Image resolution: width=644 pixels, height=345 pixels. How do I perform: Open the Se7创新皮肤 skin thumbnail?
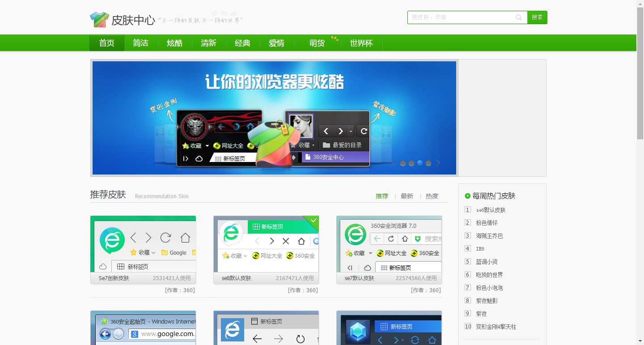143,244
